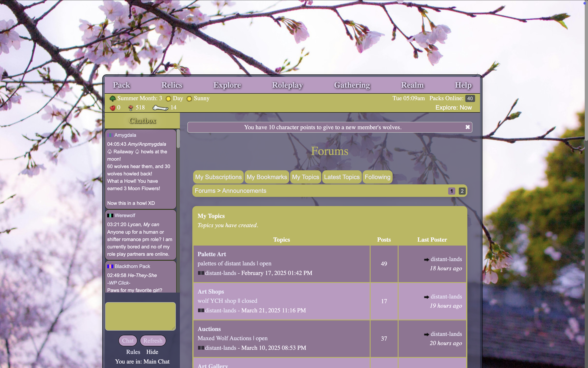Open the chat Rules link
The height and width of the screenshot is (368, 588).
click(x=133, y=352)
